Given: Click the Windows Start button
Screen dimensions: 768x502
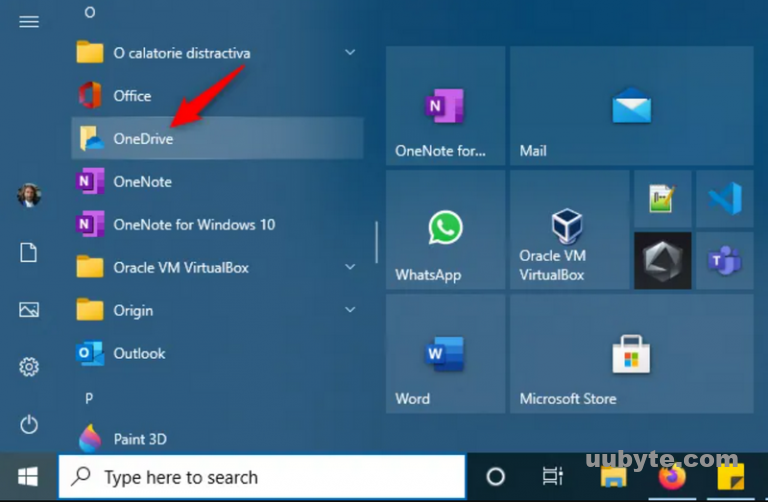Looking at the screenshot, I should pyautogui.click(x=28, y=477).
